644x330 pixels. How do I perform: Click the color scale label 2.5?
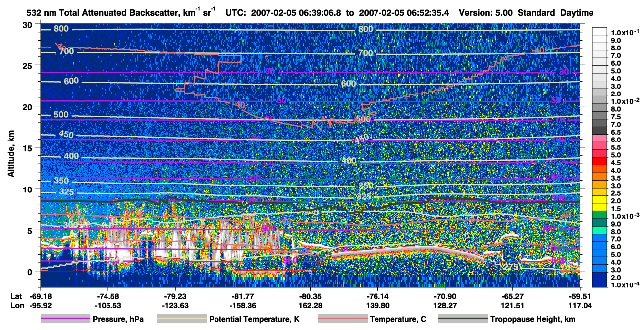[616, 193]
